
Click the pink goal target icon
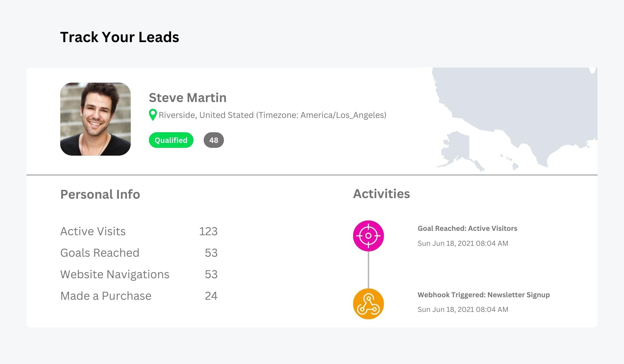point(368,236)
